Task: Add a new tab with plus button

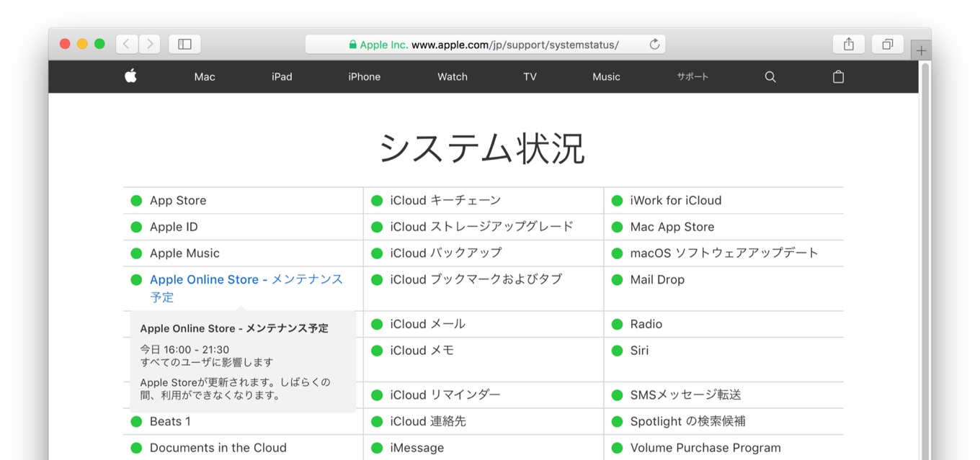Action: 920,51
